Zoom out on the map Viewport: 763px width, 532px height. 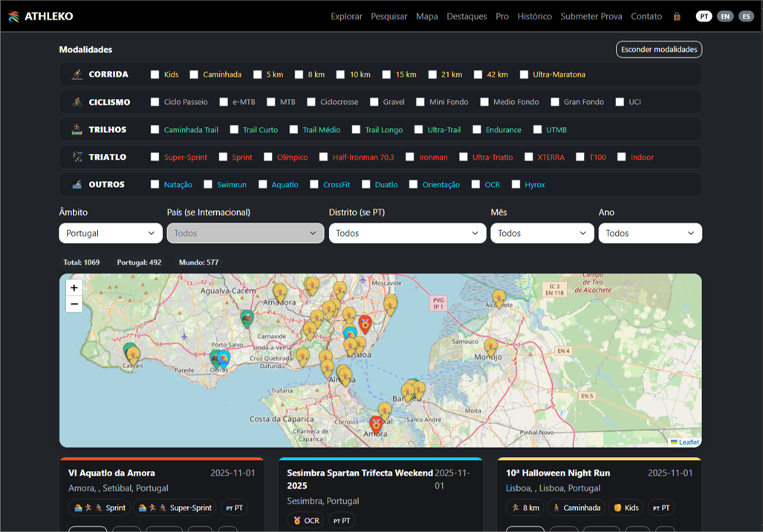tap(74, 304)
